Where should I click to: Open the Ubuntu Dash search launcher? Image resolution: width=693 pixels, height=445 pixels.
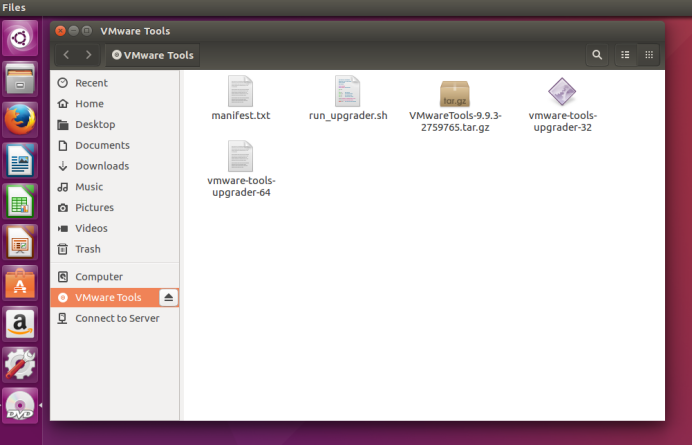[x=20, y=38]
